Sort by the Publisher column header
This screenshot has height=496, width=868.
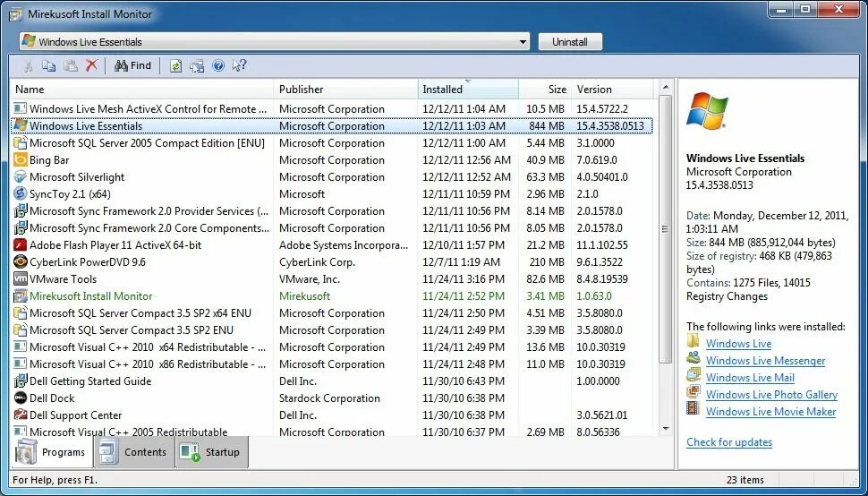pos(345,90)
